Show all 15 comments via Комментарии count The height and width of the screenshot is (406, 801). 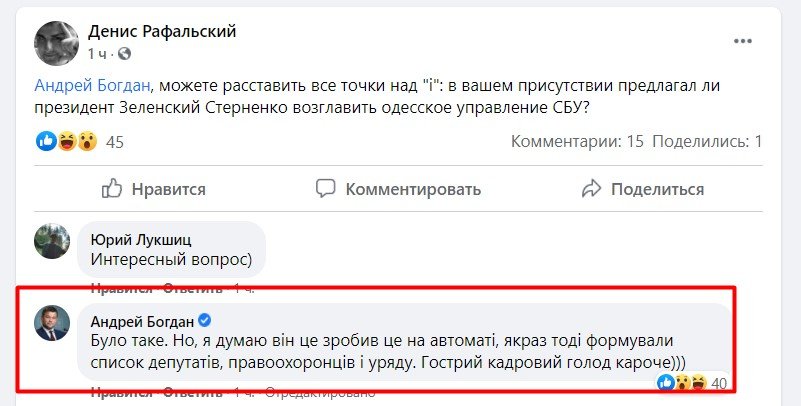pyautogui.click(x=576, y=142)
